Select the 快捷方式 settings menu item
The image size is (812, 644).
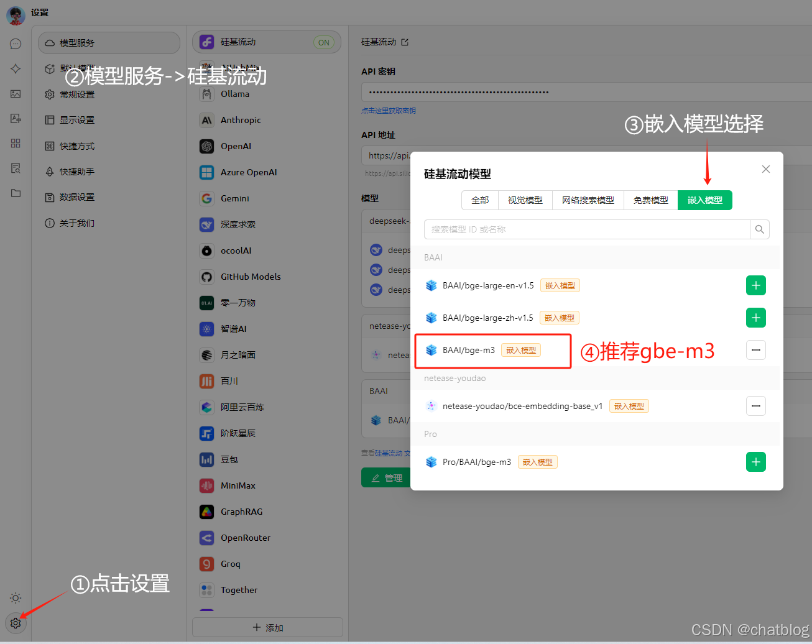pos(109,146)
